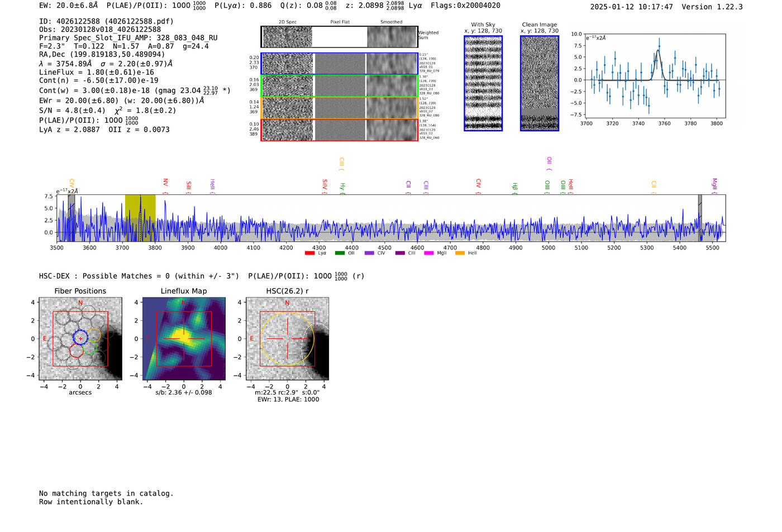Image resolution: width=782 pixels, height=532 pixels.
Task: Click the orange fiber circle in Fiber Positions
Action: (x=94, y=335)
